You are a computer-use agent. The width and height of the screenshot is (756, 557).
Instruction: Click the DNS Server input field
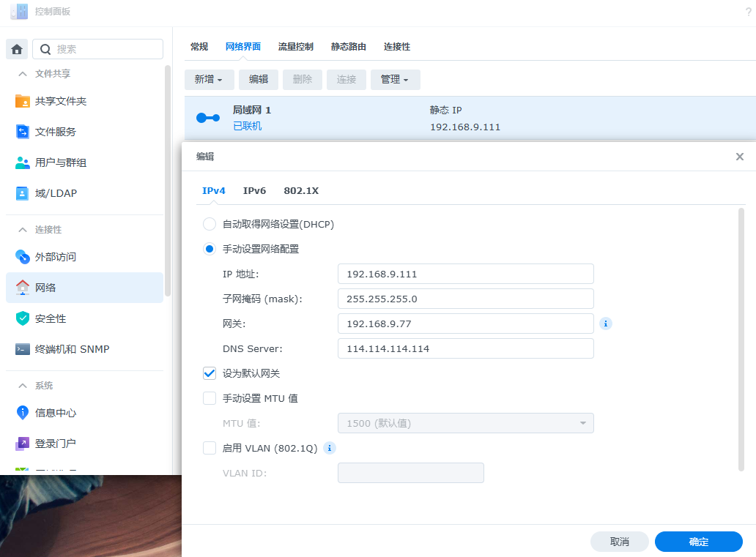pos(466,348)
